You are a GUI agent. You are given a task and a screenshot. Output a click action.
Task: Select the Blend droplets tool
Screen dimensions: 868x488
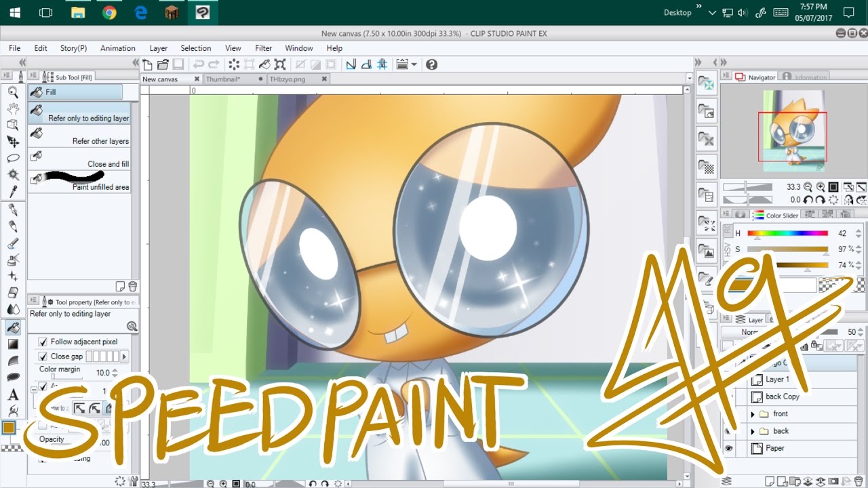pyautogui.click(x=13, y=309)
